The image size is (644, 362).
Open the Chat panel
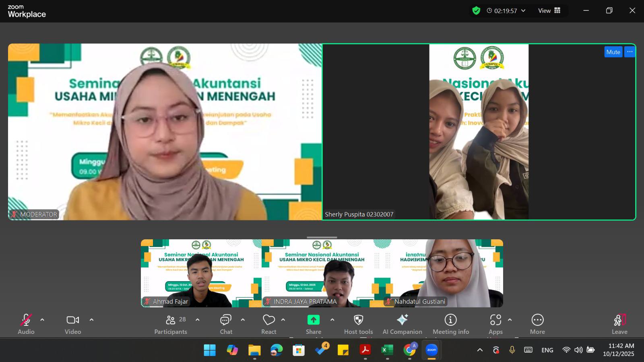click(x=226, y=321)
